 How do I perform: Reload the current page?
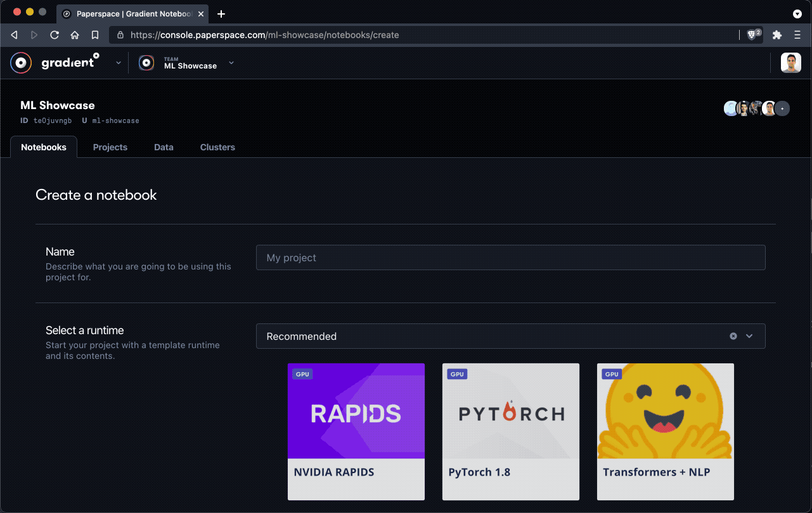point(55,35)
